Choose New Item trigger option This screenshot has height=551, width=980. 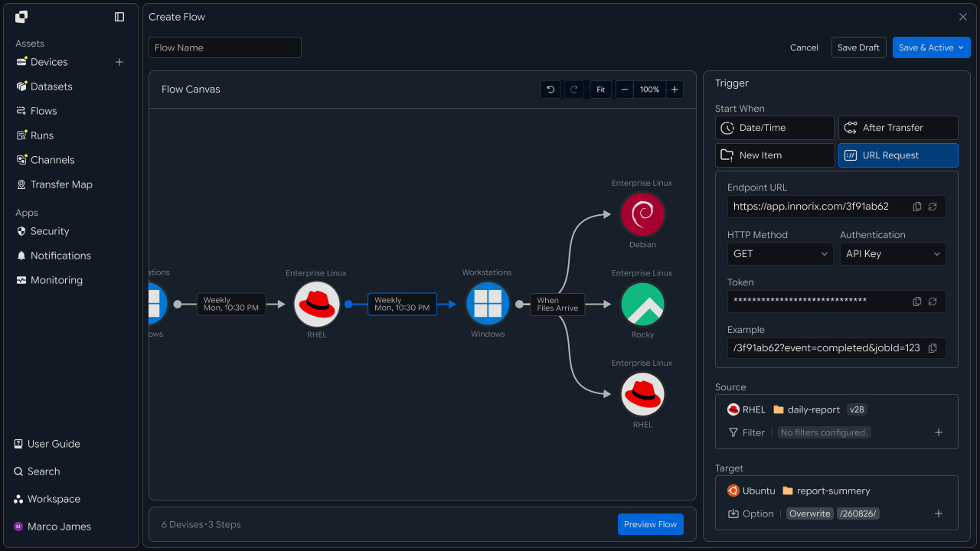(x=775, y=155)
